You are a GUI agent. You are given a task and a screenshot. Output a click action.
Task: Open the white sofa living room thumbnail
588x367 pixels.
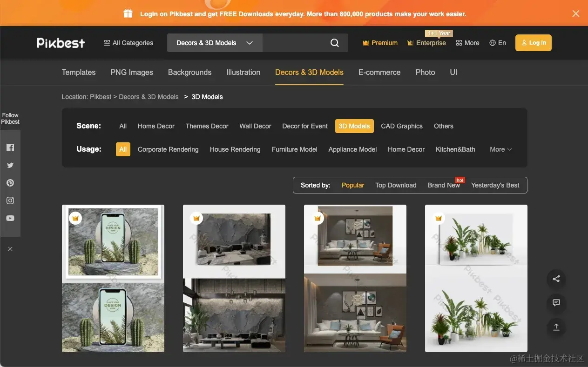click(x=355, y=278)
